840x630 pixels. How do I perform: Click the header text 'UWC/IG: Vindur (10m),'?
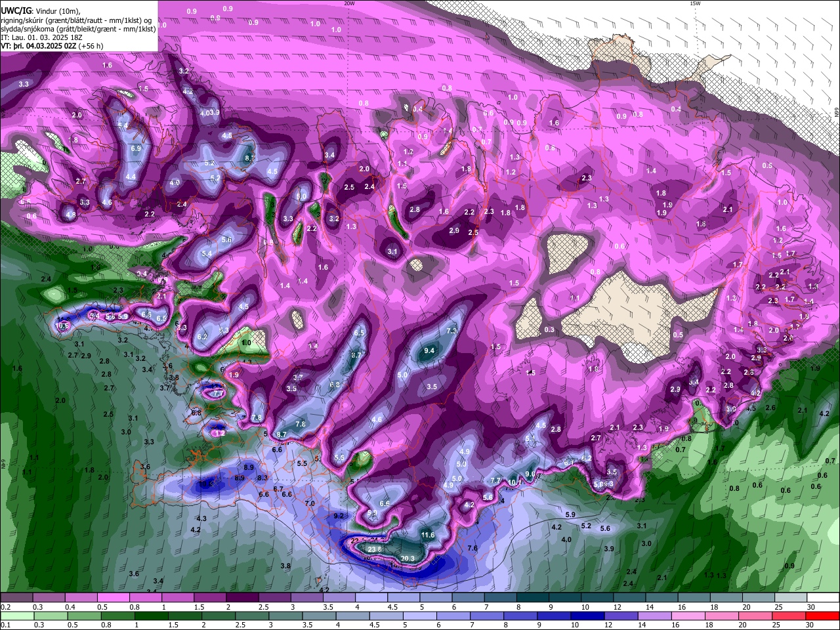pyautogui.click(x=40, y=11)
